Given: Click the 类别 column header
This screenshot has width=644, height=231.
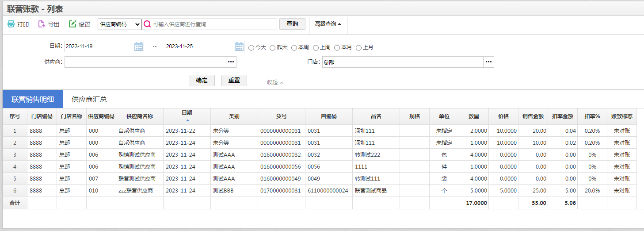Looking at the screenshot, I should (234, 116).
